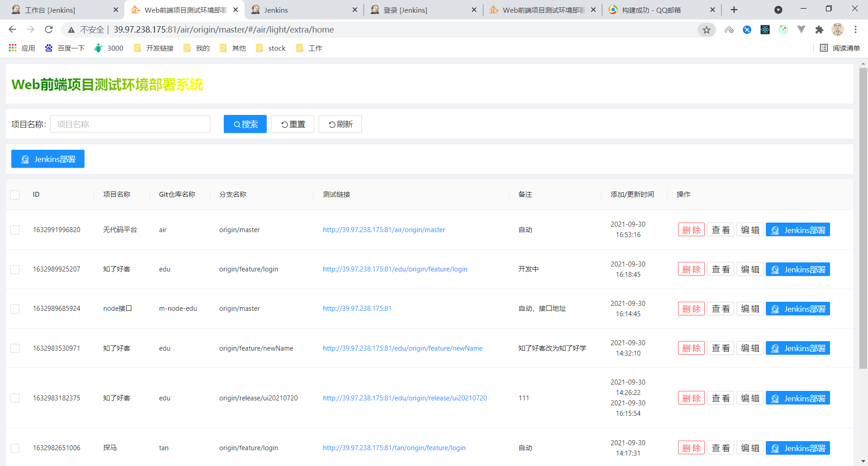This screenshot has height=466, width=868.
Task: Check the row with ID 1632983530971
Action: point(15,348)
